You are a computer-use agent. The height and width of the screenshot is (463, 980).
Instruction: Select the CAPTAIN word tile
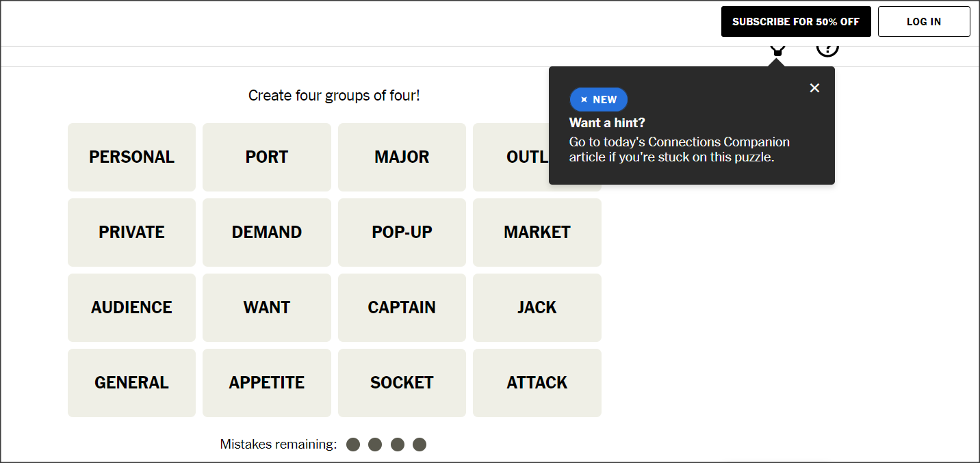coord(402,308)
